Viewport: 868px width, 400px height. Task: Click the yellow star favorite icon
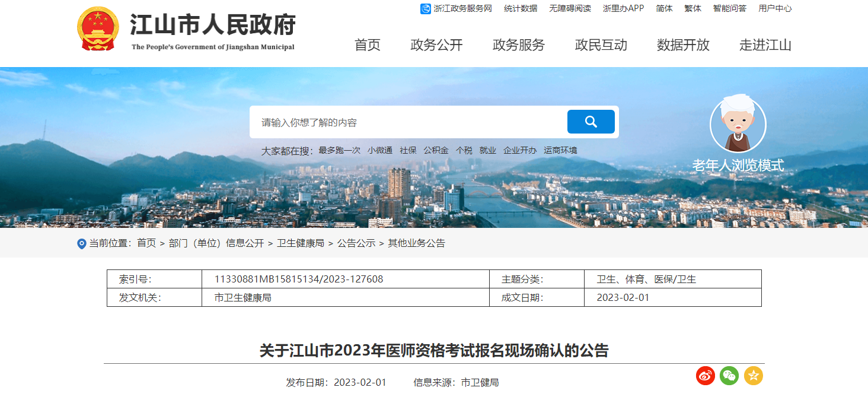(x=754, y=376)
